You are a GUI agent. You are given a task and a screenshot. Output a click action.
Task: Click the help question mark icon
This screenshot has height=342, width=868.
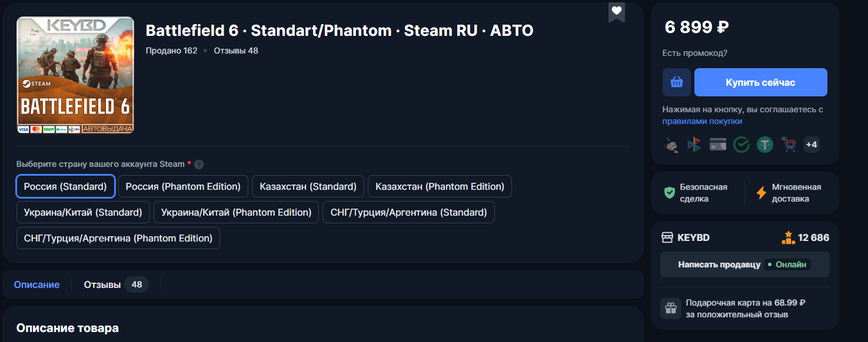199,165
